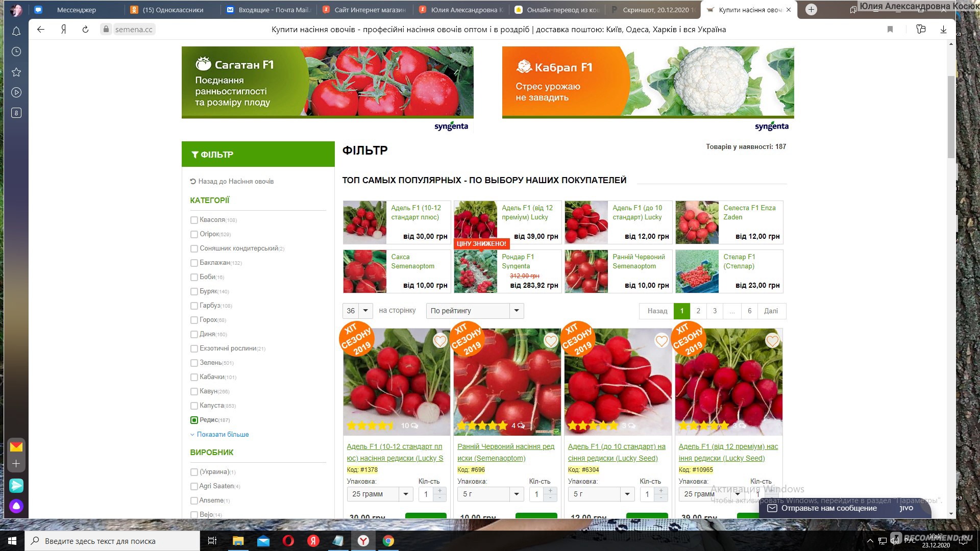Open Windows Start menu
This screenshot has height=551, width=980.
click(12, 541)
